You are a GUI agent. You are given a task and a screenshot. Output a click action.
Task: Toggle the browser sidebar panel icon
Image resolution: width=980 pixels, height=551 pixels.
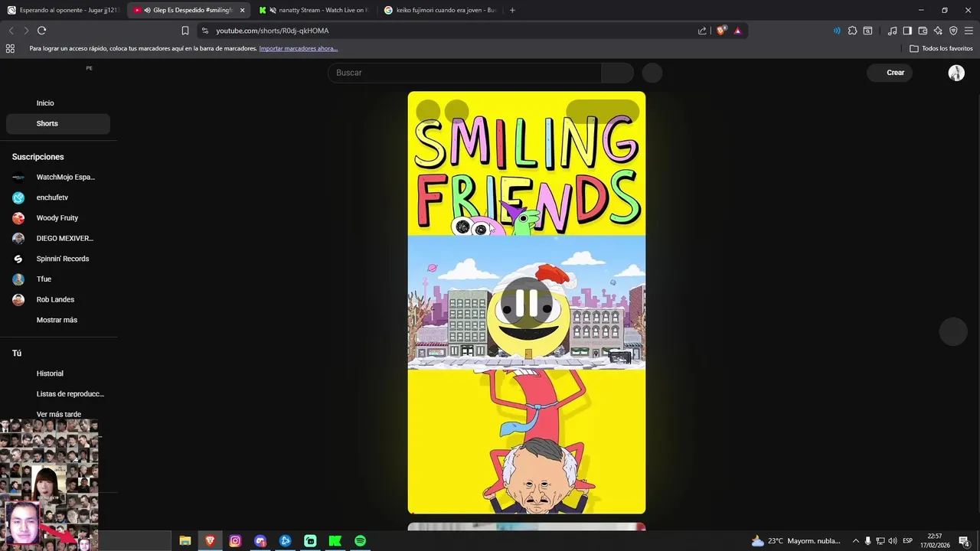(x=907, y=31)
